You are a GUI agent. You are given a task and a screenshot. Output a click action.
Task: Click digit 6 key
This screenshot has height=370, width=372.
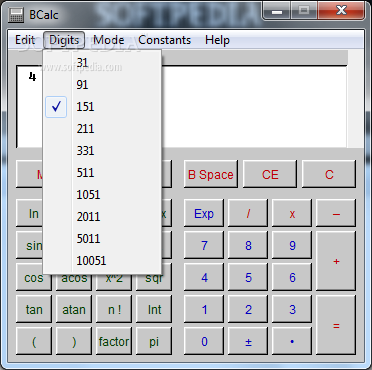(292, 277)
